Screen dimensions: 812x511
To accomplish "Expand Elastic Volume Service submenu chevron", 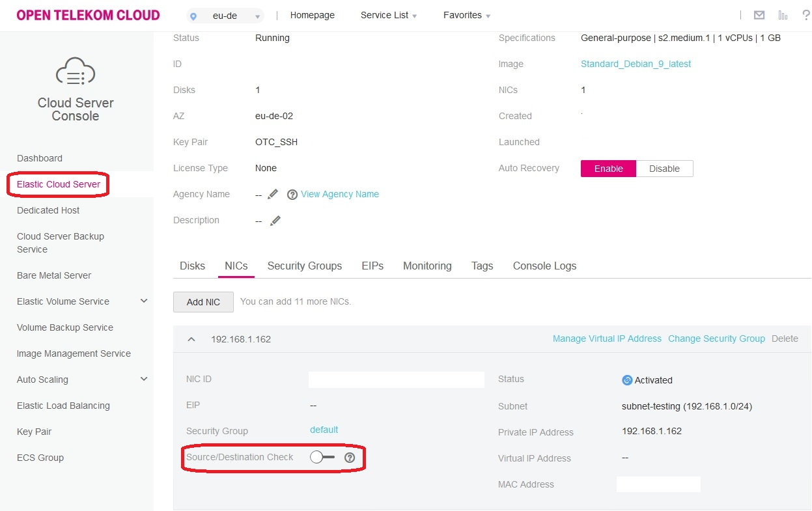I will 144,301.
